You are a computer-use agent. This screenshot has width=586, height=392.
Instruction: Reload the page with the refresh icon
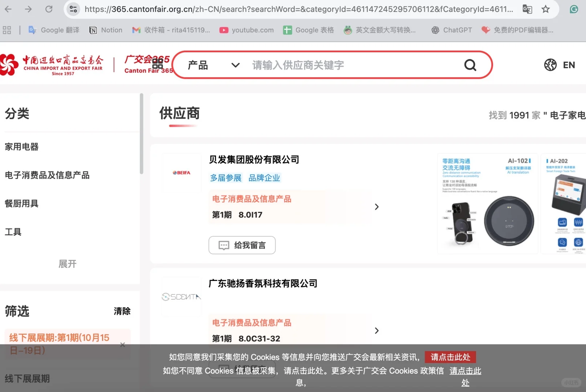pyautogui.click(x=49, y=9)
